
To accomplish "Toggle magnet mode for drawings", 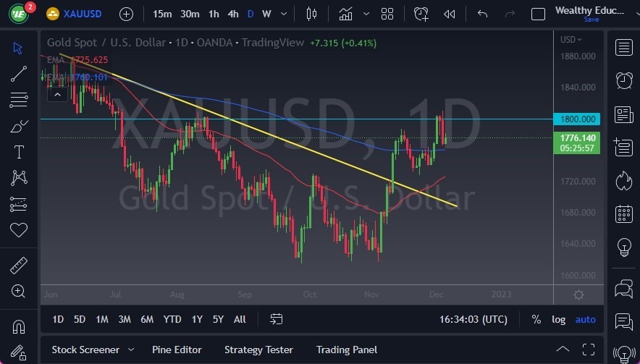I will 18,326.
